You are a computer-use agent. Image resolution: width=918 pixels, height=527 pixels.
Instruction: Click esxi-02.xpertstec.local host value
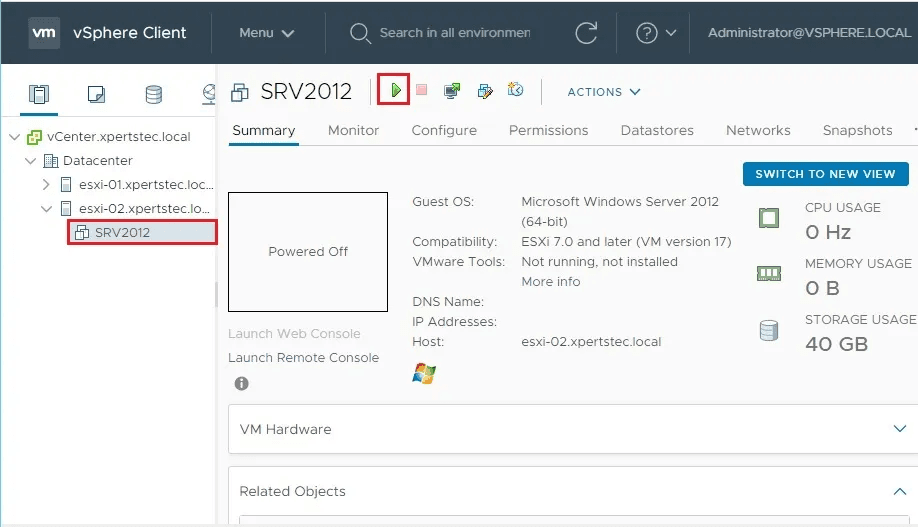591,342
